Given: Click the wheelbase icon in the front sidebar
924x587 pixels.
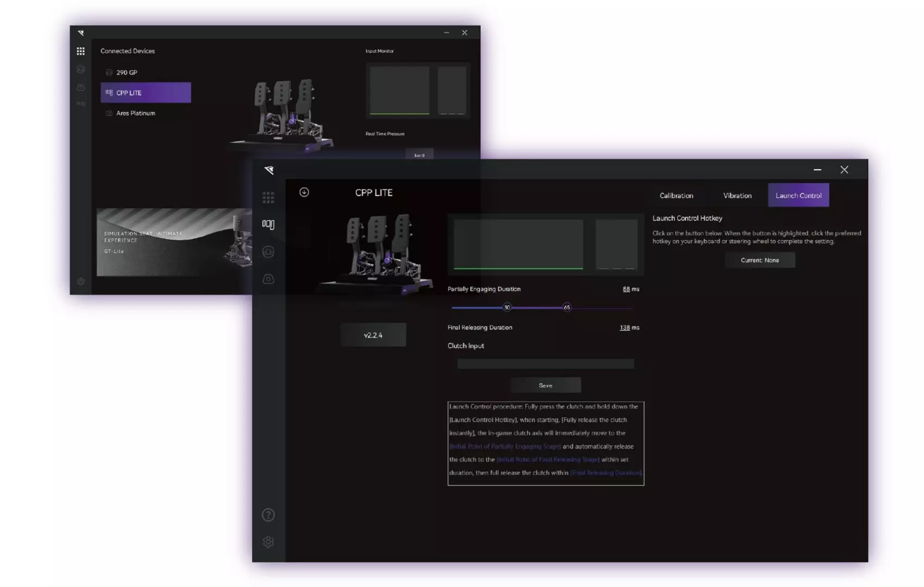Looking at the screenshot, I should click(268, 279).
